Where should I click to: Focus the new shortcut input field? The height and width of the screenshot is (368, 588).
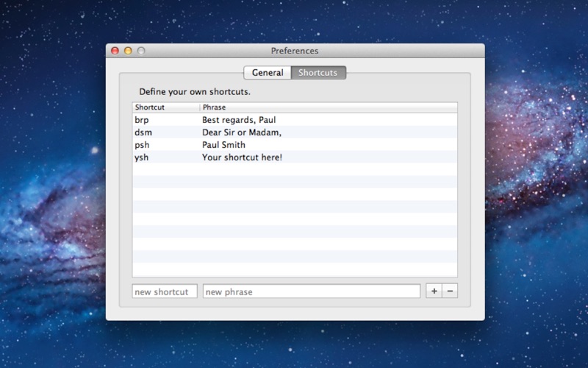tap(165, 291)
